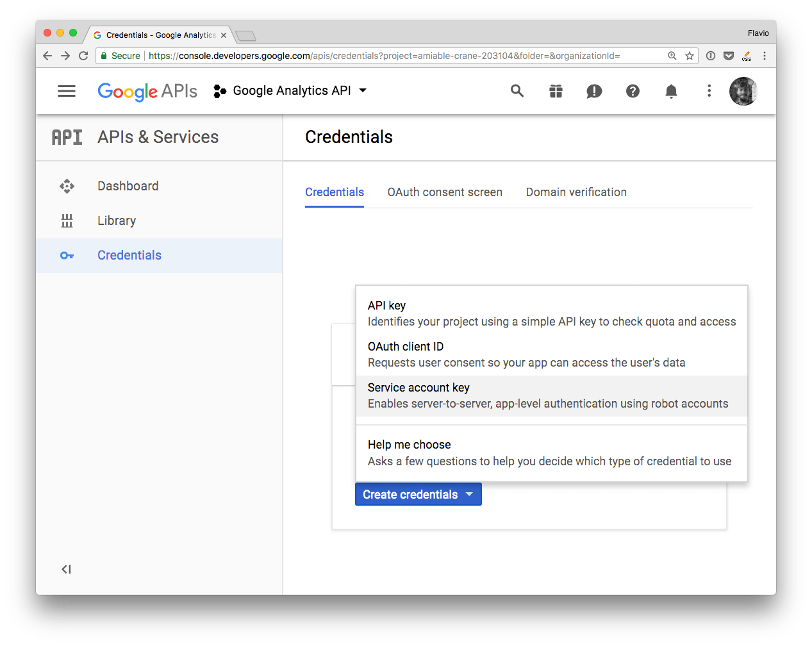812x646 pixels.
Task: Bookmark the page with the star icon
Action: coord(690,56)
